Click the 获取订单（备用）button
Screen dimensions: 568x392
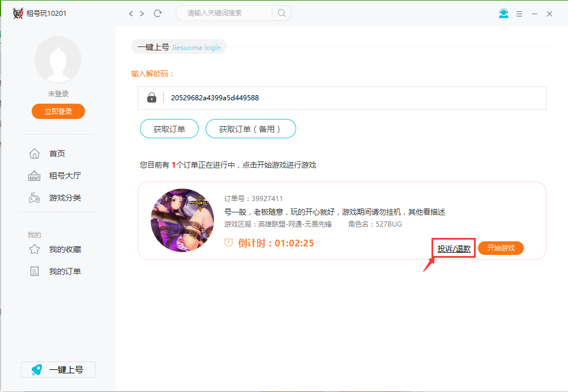pyautogui.click(x=251, y=129)
